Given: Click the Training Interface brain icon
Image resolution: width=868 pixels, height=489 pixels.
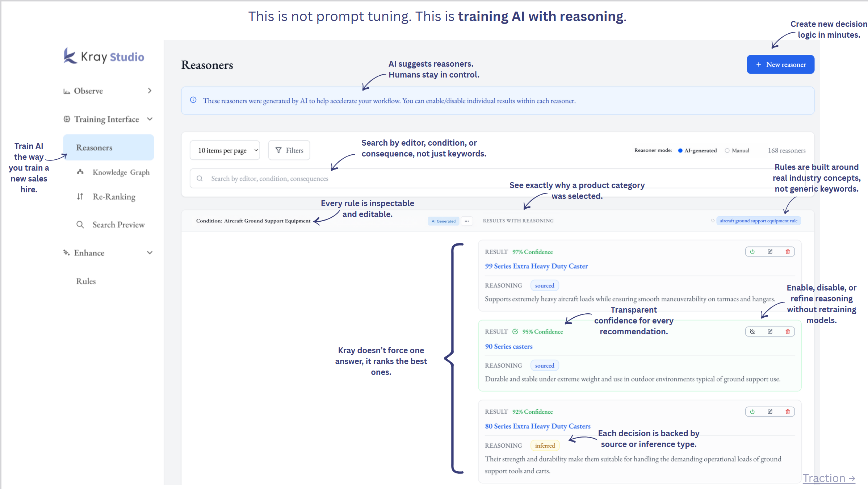Looking at the screenshot, I should pos(67,119).
